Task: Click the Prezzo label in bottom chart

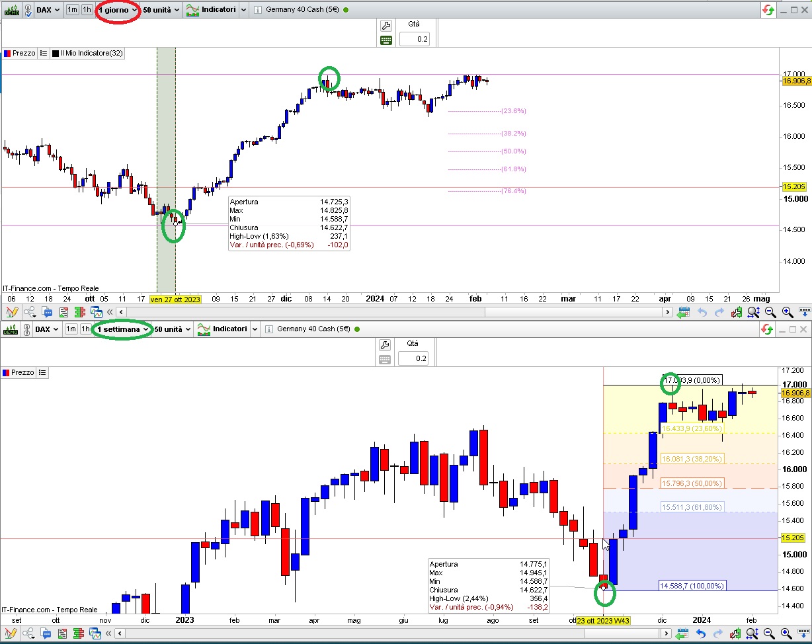Action: pyautogui.click(x=19, y=372)
